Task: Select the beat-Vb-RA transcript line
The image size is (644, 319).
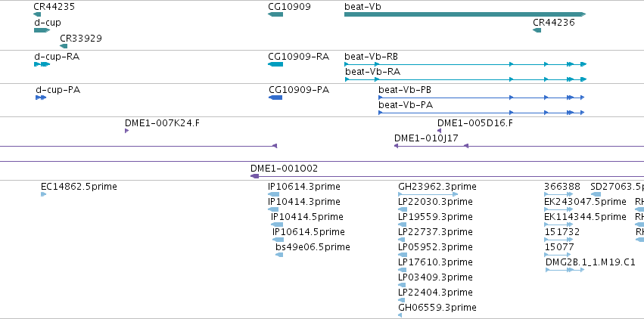Action: click(x=465, y=79)
